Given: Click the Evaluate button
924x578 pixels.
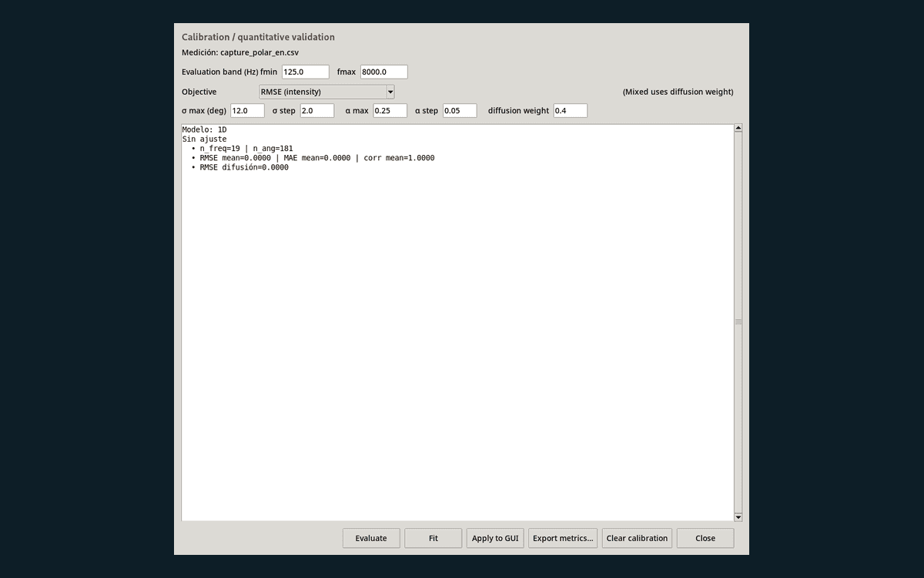Looking at the screenshot, I should tap(371, 538).
